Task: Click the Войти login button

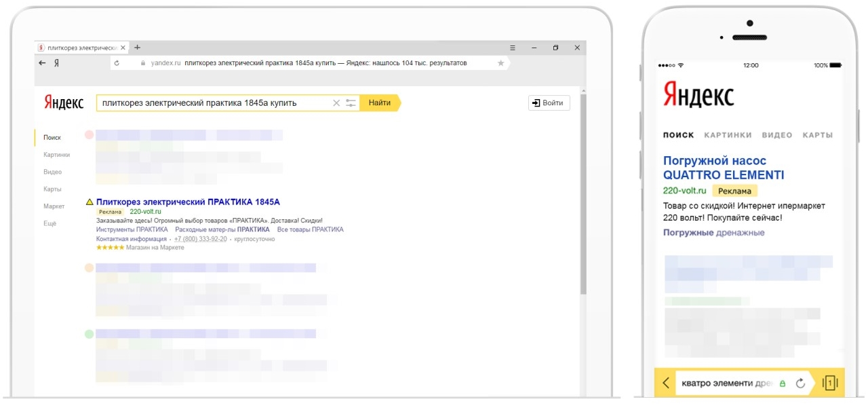Action: click(549, 103)
